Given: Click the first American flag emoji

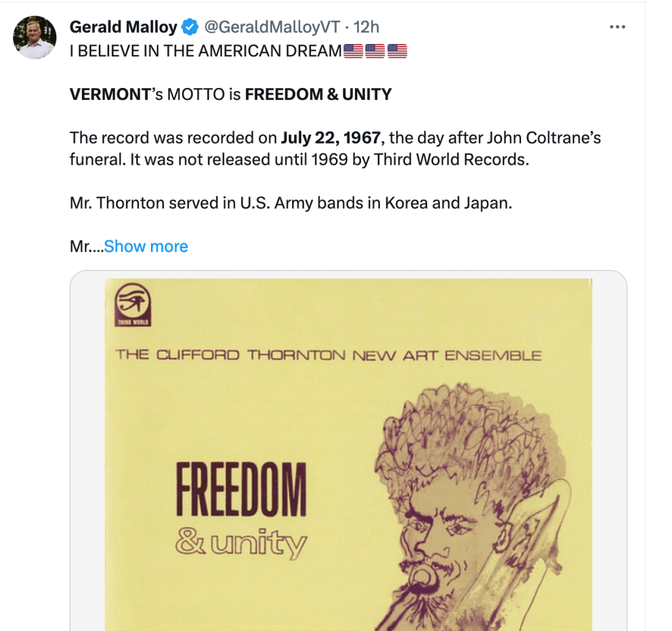Looking at the screenshot, I should 353,51.
